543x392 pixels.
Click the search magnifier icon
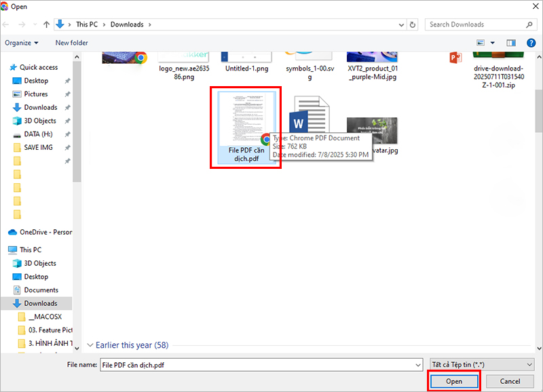pyautogui.click(x=529, y=24)
